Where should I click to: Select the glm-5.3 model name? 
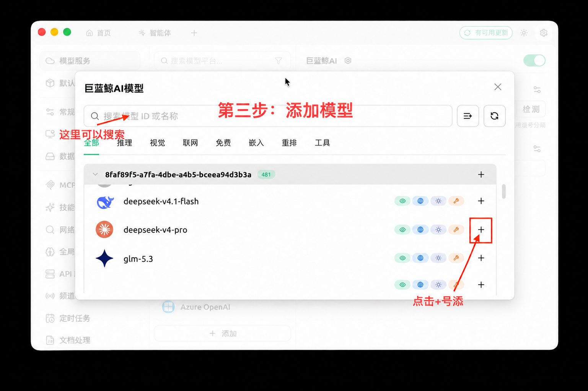(x=138, y=259)
